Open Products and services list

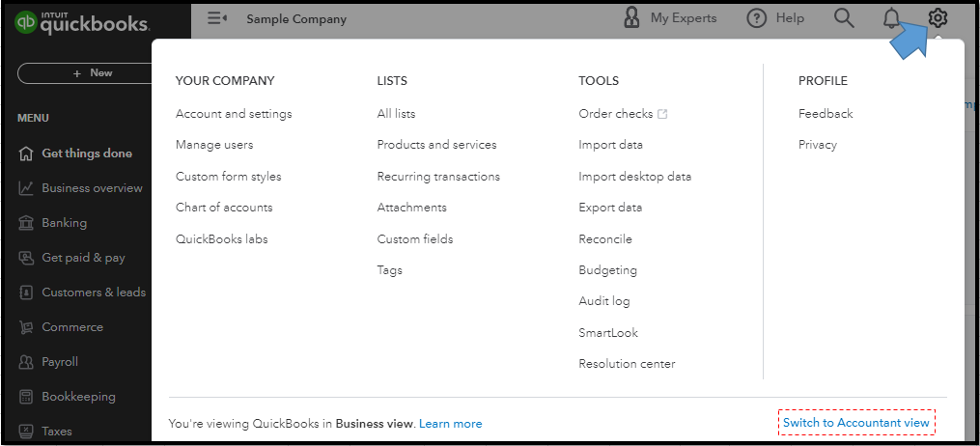pyautogui.click(x=436, y=145)
